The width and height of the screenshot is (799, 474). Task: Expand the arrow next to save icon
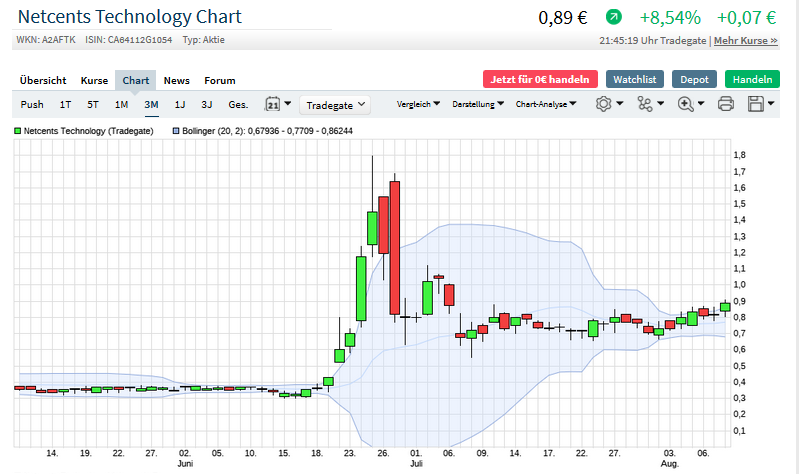point(771,103)
